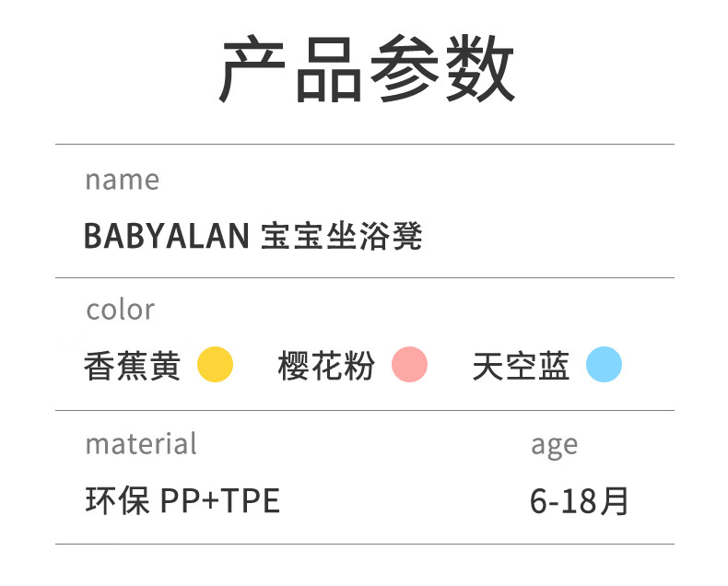
Task: Click the 月 character after 6-18
Action: 615,500
